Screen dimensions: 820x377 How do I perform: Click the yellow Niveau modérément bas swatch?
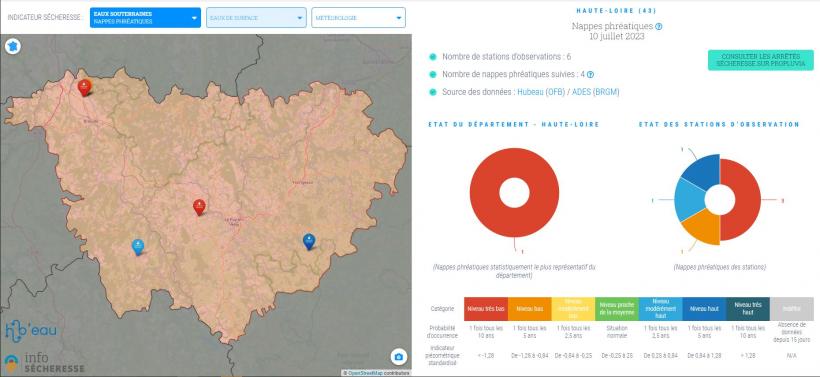(573, 309)
